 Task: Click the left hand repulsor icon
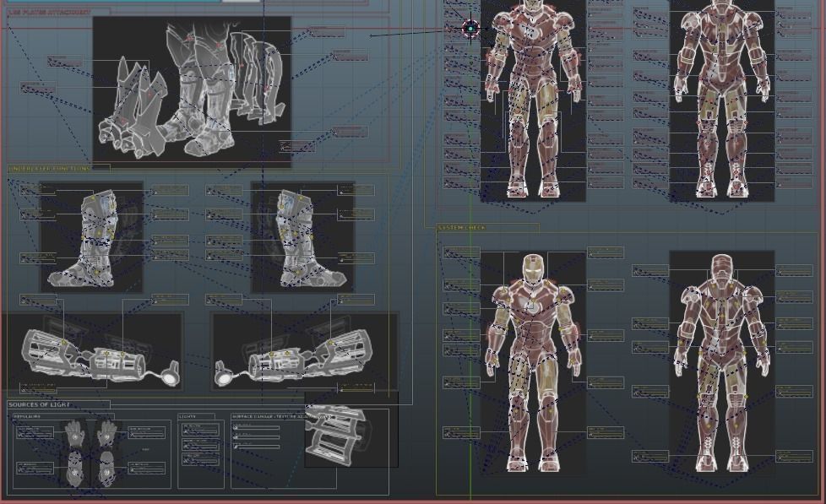tap(75, 435)
